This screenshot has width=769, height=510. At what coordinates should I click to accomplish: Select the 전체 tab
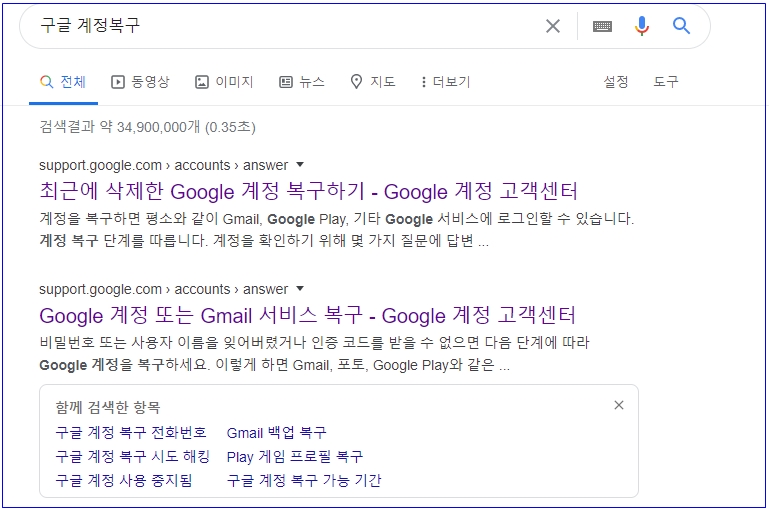(63, 82)
